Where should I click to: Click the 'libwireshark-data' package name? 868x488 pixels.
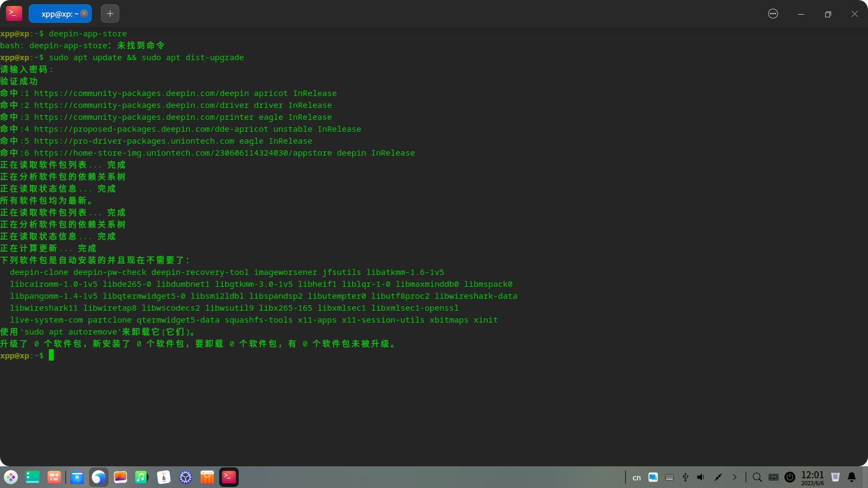476,296
